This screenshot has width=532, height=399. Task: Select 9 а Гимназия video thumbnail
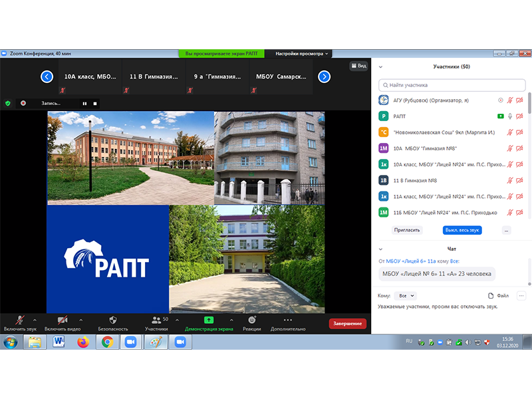[x=217, y=77]
